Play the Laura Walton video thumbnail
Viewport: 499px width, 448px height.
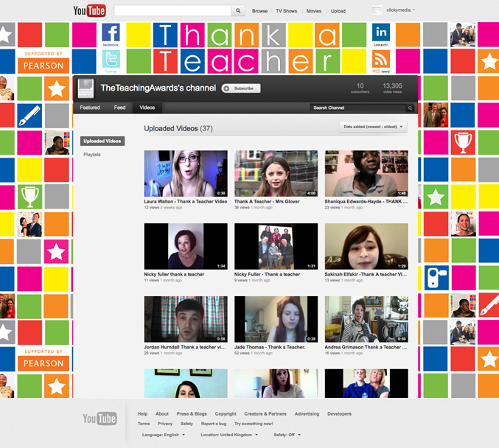coord(185,174)
